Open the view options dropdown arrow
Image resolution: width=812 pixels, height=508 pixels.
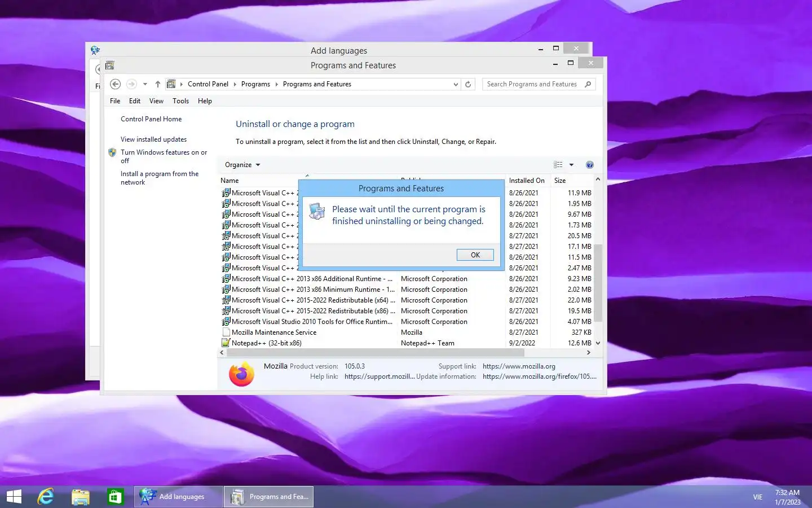pos(571,165)
